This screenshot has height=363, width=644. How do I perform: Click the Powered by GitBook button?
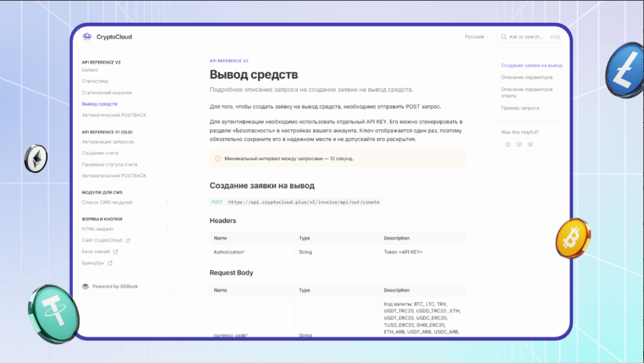(x=125, y=287)
